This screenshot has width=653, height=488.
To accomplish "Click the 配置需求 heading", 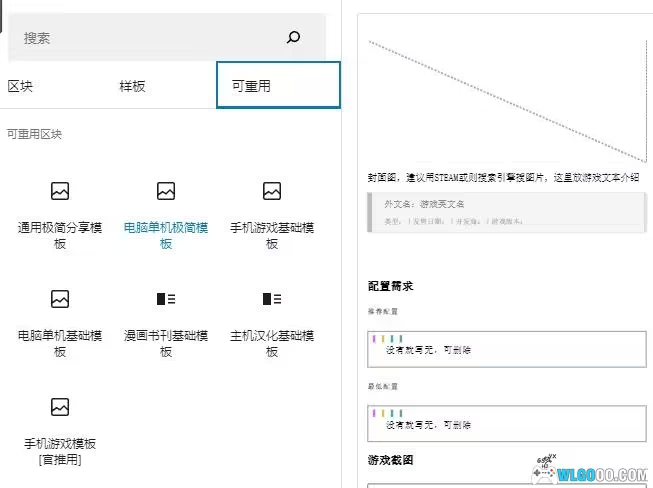I will click(x=390, y=286).
